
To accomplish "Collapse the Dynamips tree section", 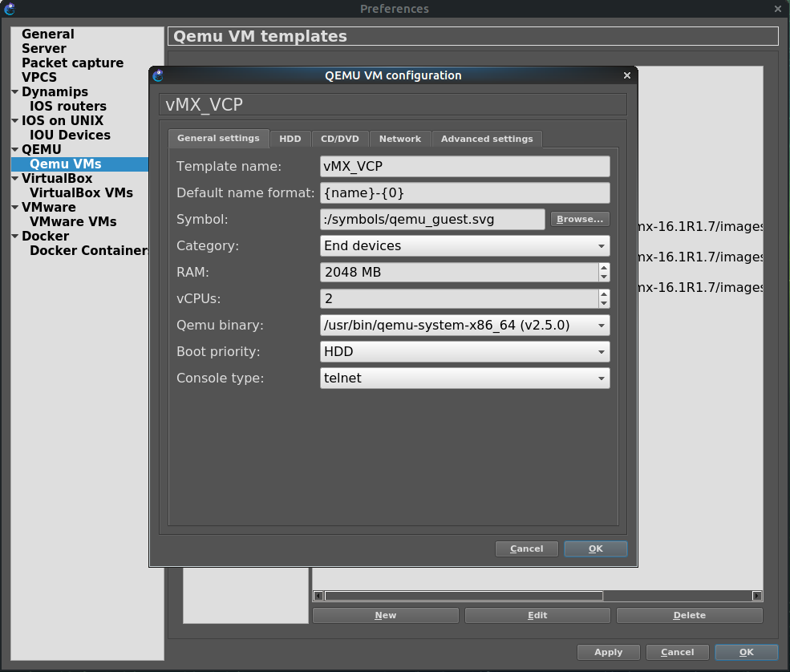I will 15,92.
